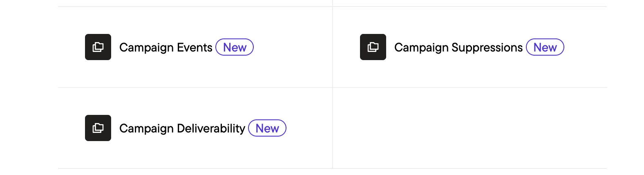Click the Campaign Suppressions stacked-pages icon
This screenshot has height=175, width=644.
click(373, 47)
